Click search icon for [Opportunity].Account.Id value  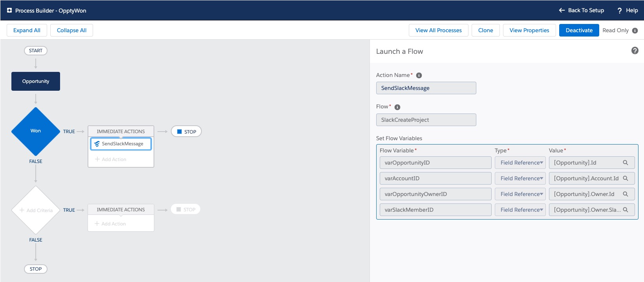626,178
